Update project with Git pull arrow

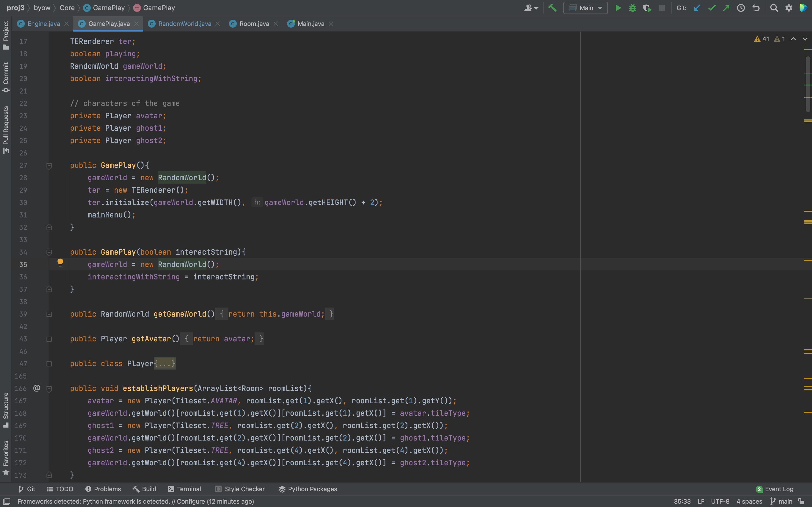697,8
